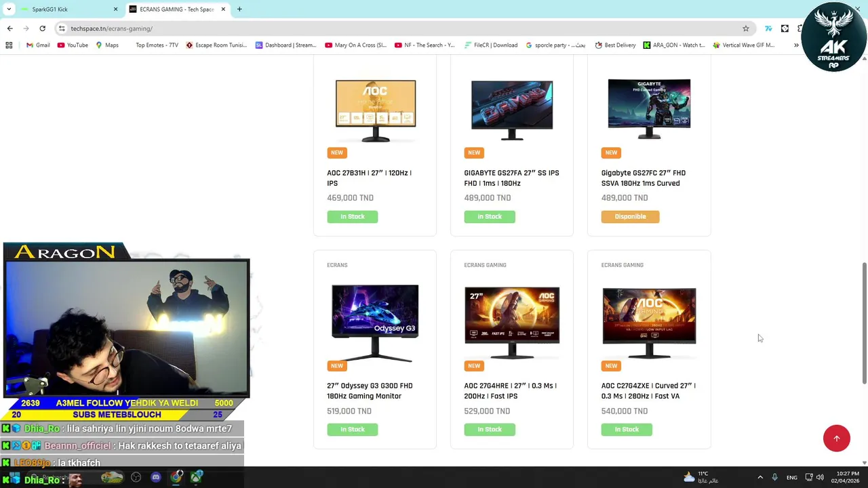
Task: Open Discord from the taskbar
Action: (x=156, y=477)
